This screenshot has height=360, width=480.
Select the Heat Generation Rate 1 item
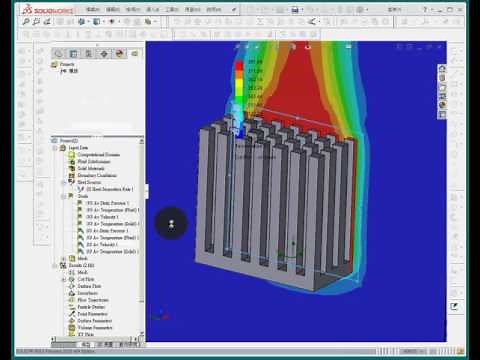[x=110, y=189]
